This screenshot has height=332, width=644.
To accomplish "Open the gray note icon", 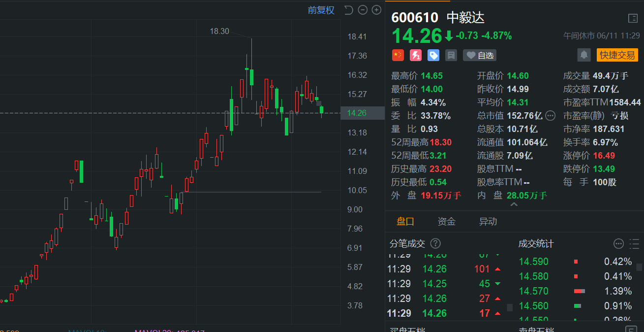I will point(451,55).
